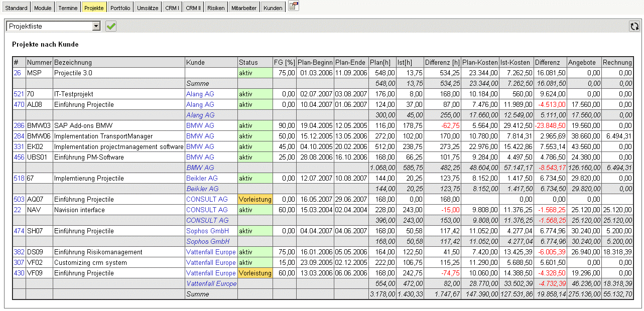Image resolution: width=644 pixels, height=311 pixels.
Task: Click the green checkmark apply button
Action: [x=111, y=26]
